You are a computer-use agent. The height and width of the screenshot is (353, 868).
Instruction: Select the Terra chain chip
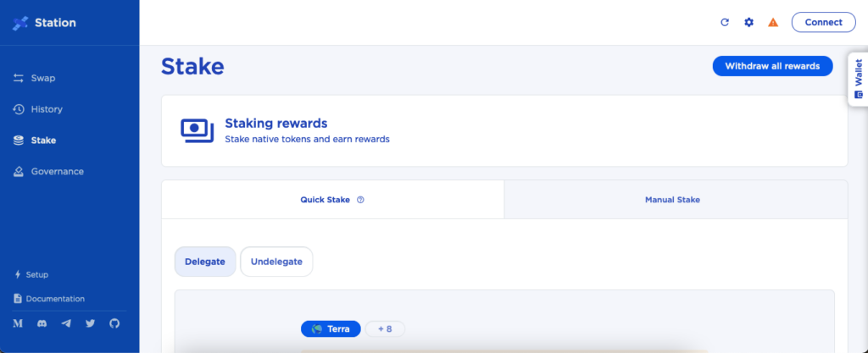pyautogui.click(x=331, y=328)
